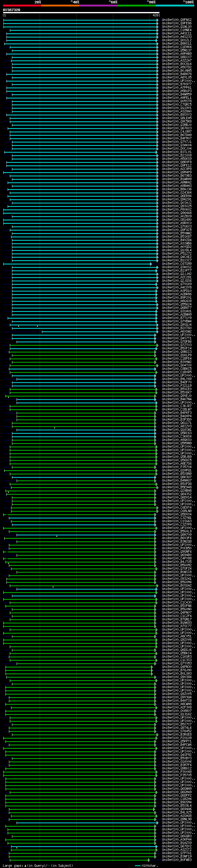197x868 pixels.
Task: Click the UniRef100_P32119 hit
Action: [177, 386]
